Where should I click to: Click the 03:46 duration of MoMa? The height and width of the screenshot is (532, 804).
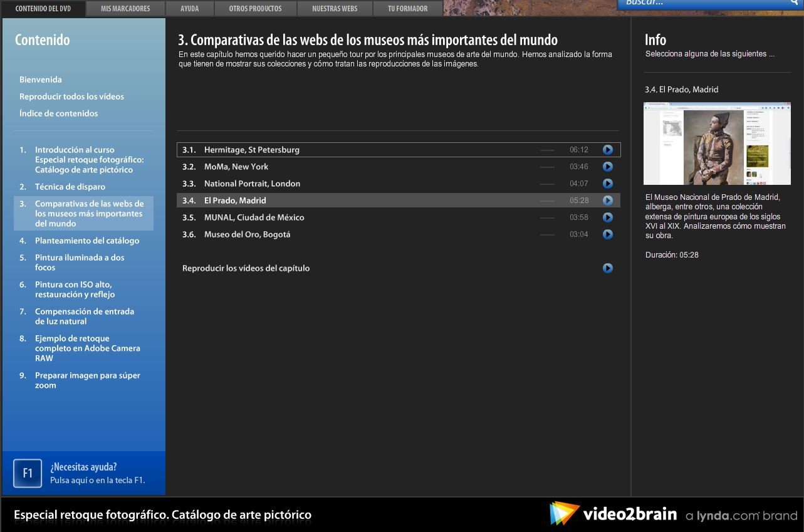(x=579, y=167)
